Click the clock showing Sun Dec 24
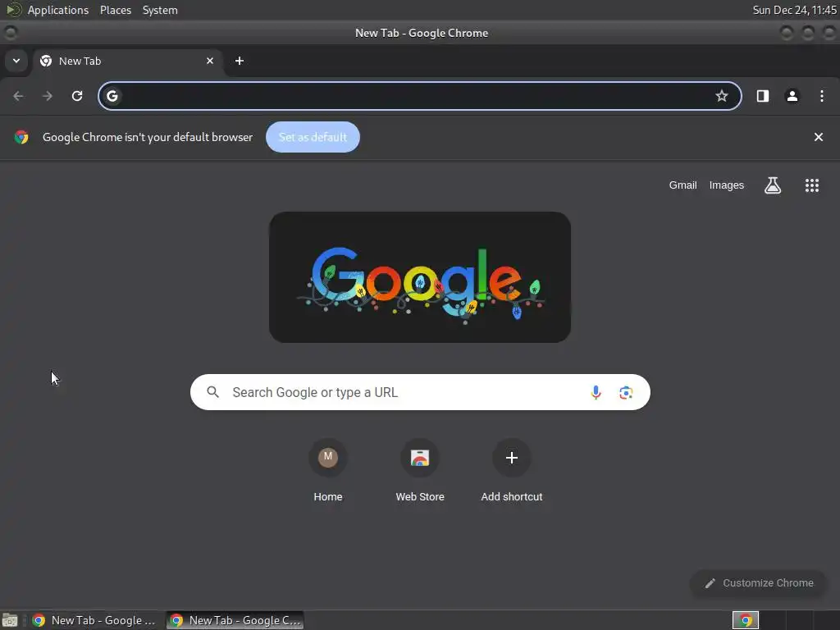 794,10
